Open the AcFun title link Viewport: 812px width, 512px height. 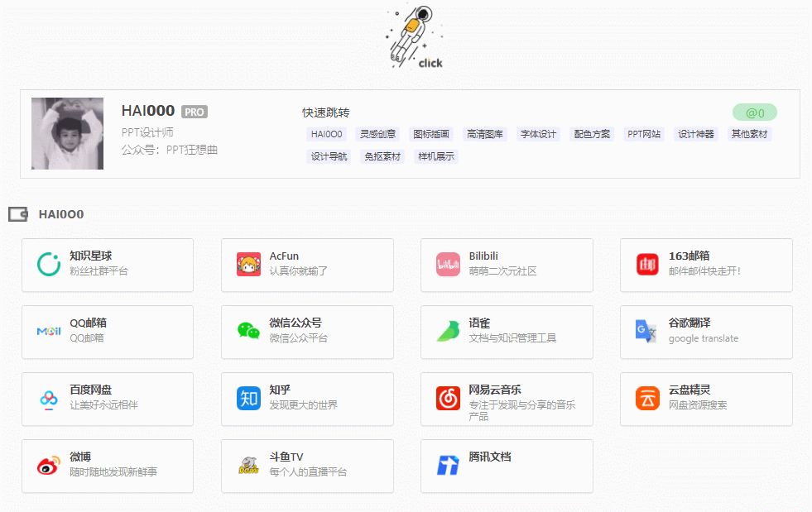pyautogui.click(x=284, y=256)
